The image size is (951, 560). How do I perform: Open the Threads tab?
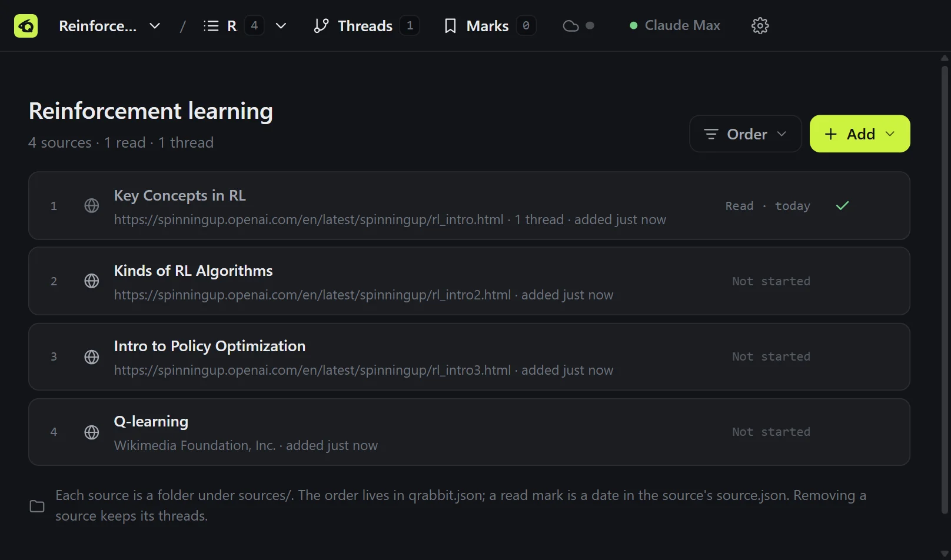[x=366, y=26]
